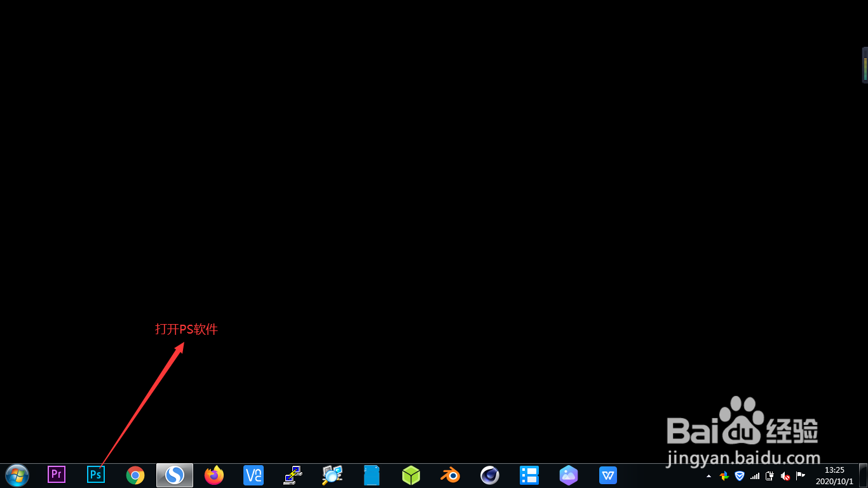Launch Adobe Premiere Pro from the taskbar

(57, 475)
